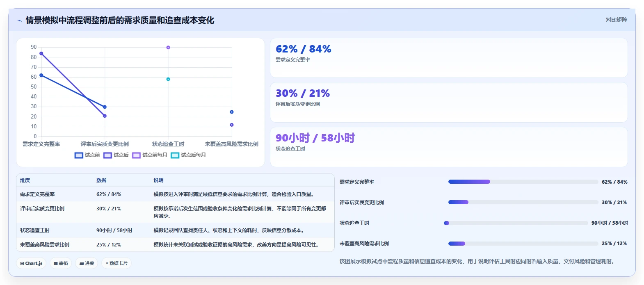This screenshot has height=285, width=644.
Task: Click the 状态追查工时 x-axis label on chart
Action: [x=168, y=144]
